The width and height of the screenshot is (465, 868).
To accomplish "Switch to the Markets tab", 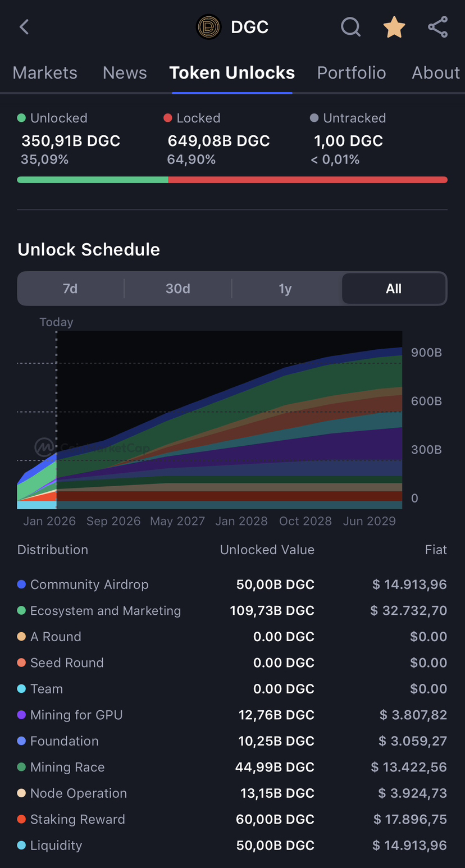I will click(45, 73).
